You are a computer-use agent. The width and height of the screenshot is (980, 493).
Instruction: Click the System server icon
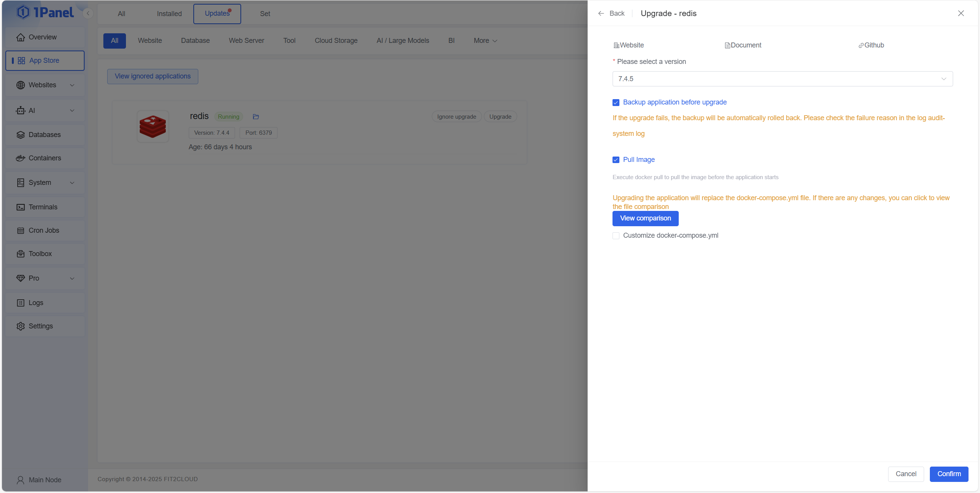[21, 183]
